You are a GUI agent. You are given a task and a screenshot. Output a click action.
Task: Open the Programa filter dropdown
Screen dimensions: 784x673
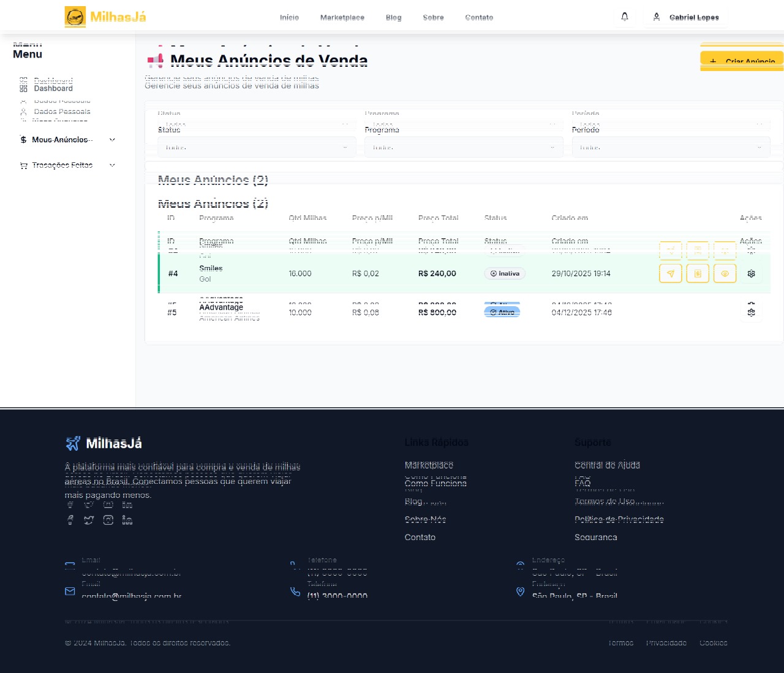pos(463,148)
